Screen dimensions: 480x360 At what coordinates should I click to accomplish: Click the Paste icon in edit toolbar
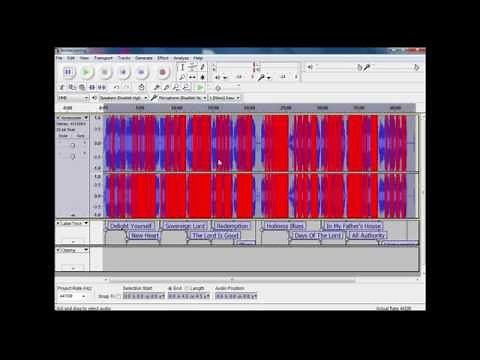click(82, 87)
